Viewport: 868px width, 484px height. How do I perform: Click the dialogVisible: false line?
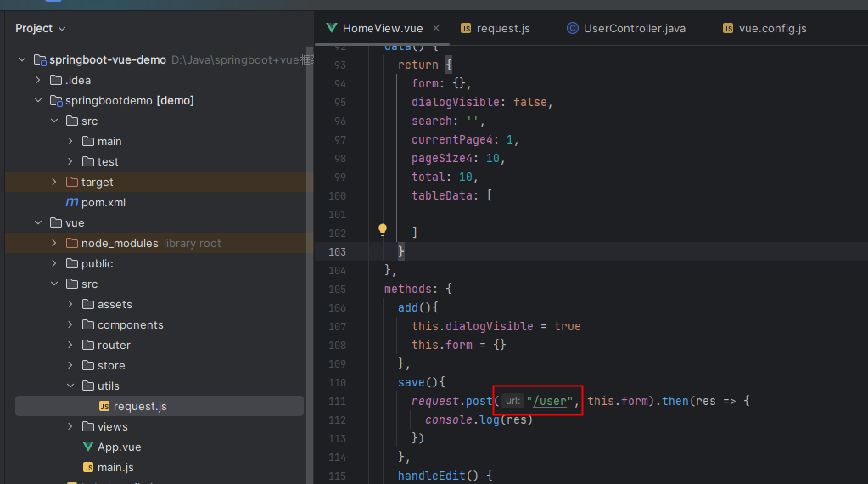coord(482,102)
